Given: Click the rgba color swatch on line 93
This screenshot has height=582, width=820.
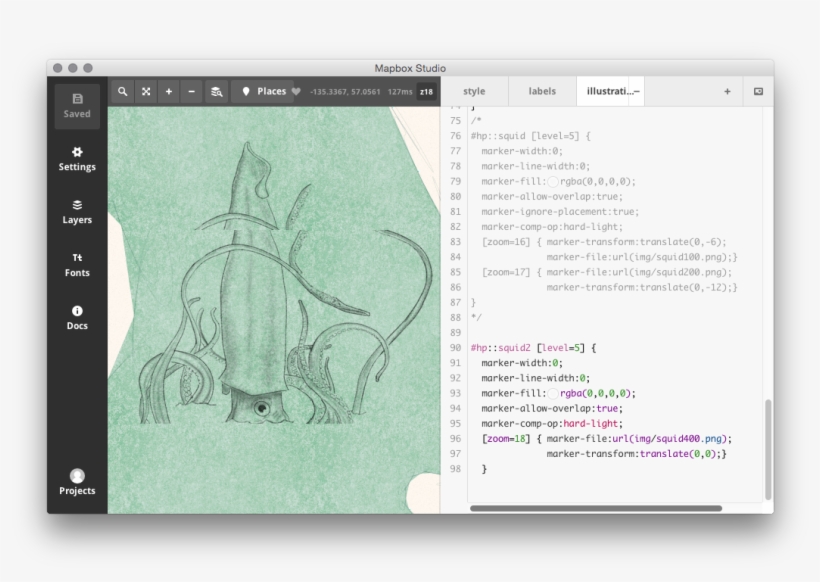Looking at the screenshot, I should pos(552,394).
